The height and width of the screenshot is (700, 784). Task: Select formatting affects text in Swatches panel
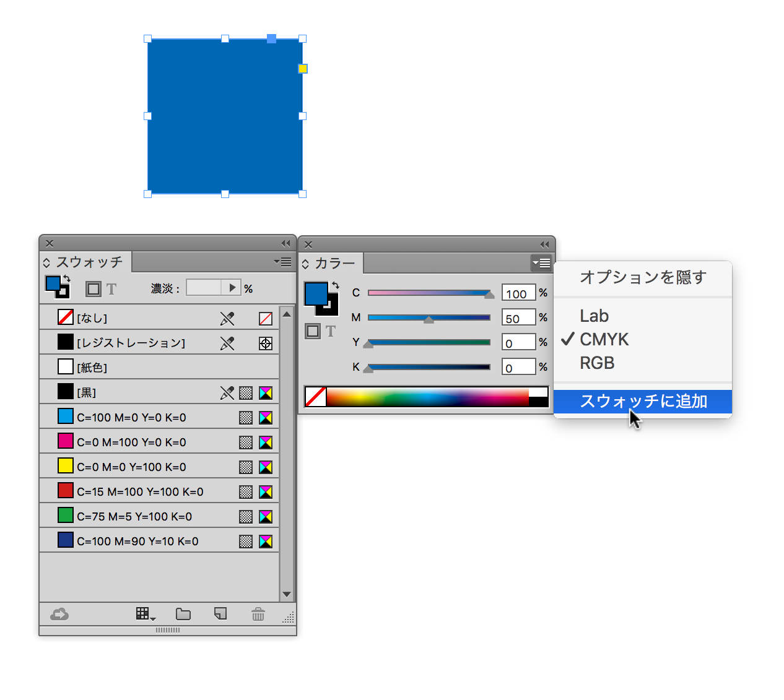point(111,289)
